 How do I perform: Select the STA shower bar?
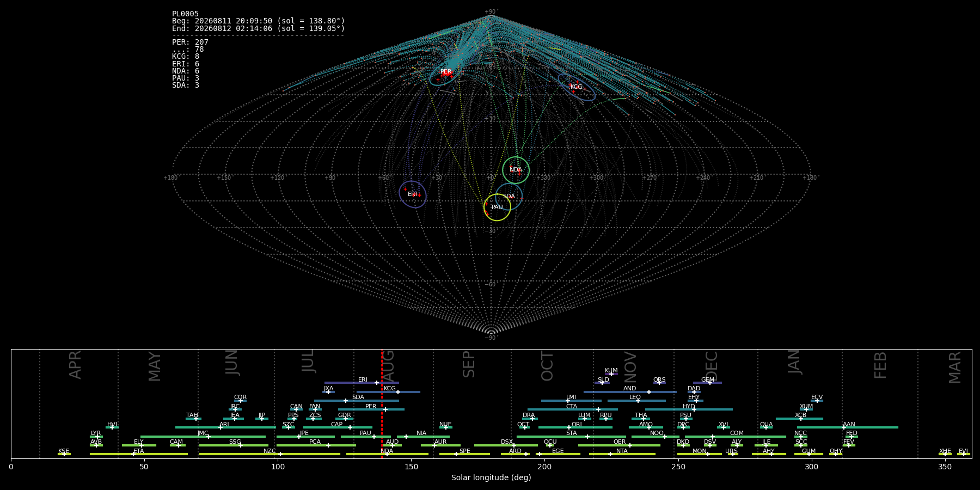pos(571,437)
